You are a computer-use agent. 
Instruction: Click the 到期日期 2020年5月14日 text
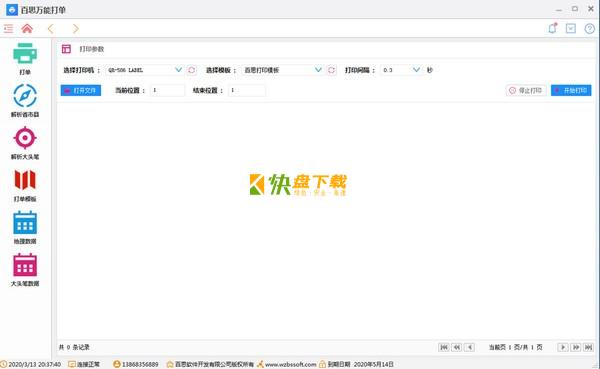pyautogui.click(x=360, y=364)
